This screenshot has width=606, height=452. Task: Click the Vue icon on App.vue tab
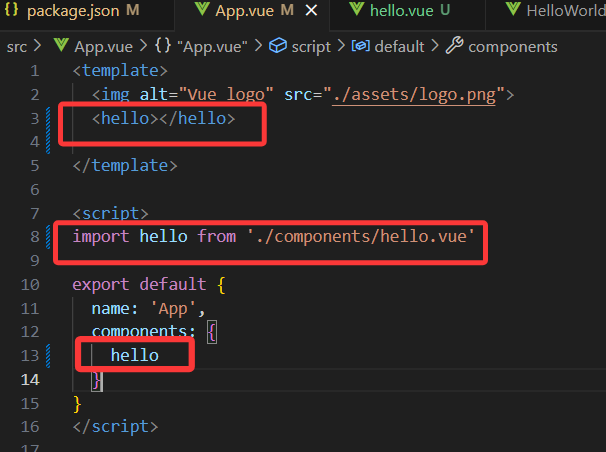coord(202,9)
